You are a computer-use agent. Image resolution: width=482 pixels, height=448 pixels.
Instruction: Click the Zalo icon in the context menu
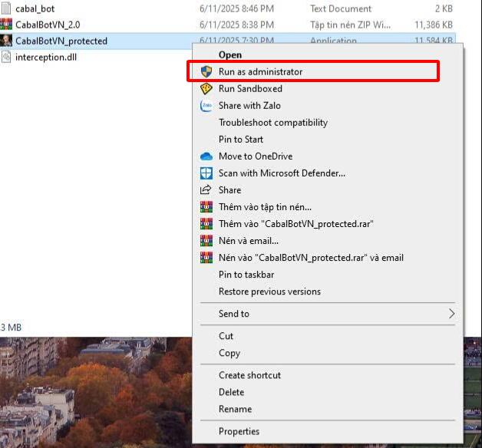click(x=206, y=106)
